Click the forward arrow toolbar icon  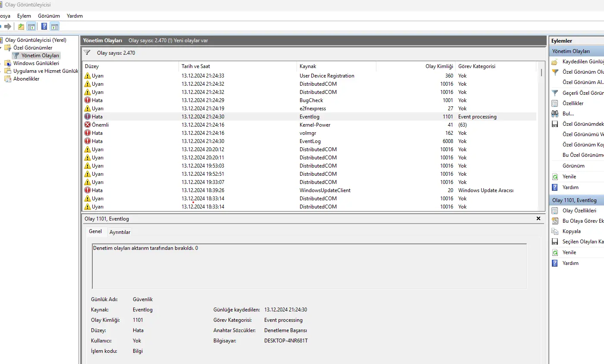point(8,27)
